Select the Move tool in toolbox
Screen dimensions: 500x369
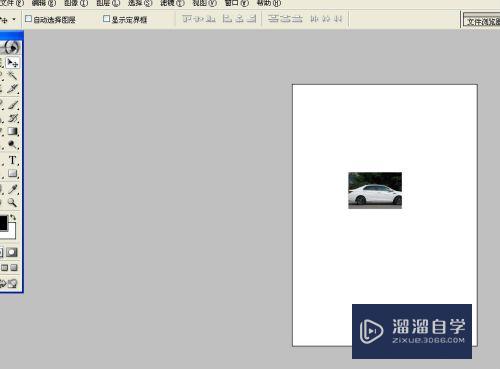coord(13,63)
